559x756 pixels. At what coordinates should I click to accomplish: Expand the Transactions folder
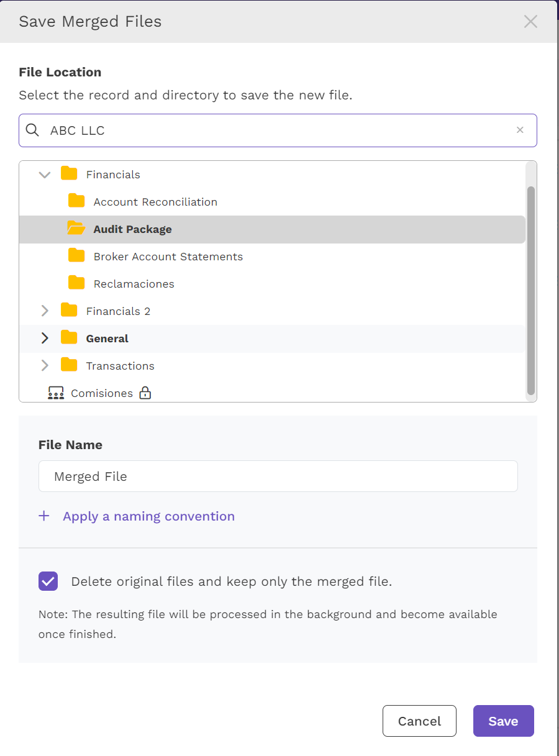tap(44, 365)
